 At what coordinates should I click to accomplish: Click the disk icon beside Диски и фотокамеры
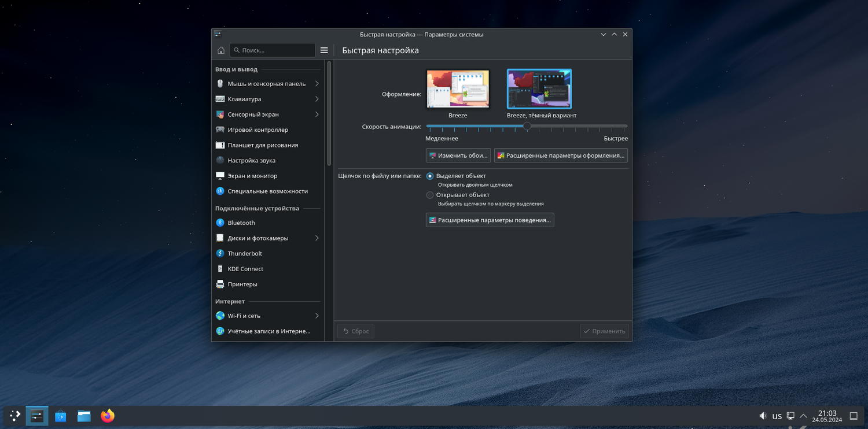[x=220, y=238]
